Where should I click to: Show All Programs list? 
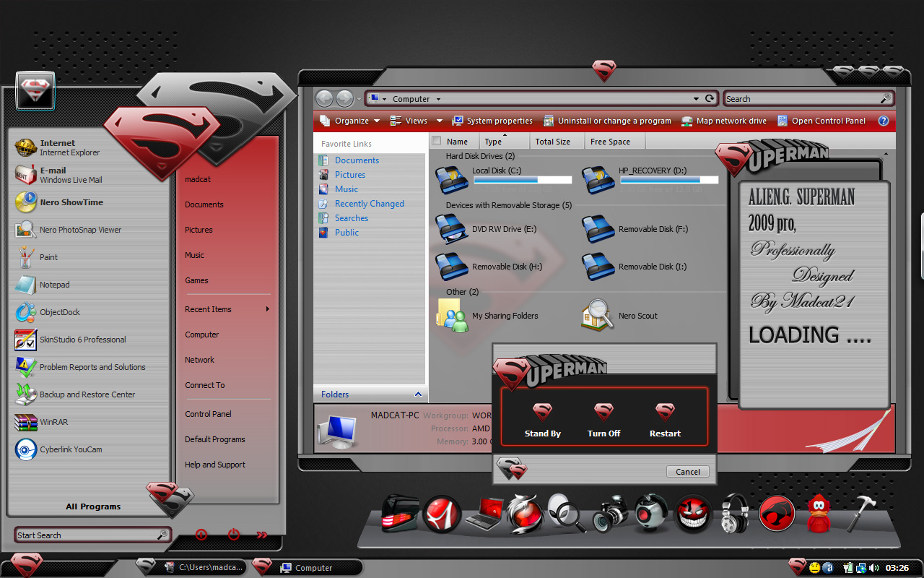coord(93,506)
